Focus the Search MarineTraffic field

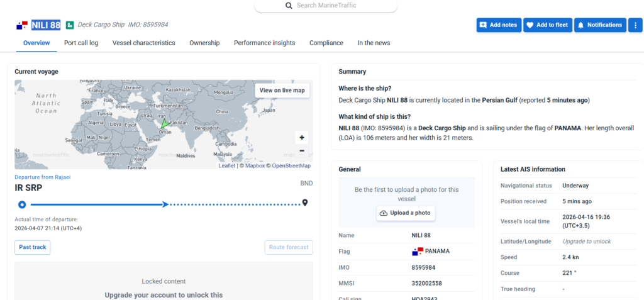pos(335,5)
